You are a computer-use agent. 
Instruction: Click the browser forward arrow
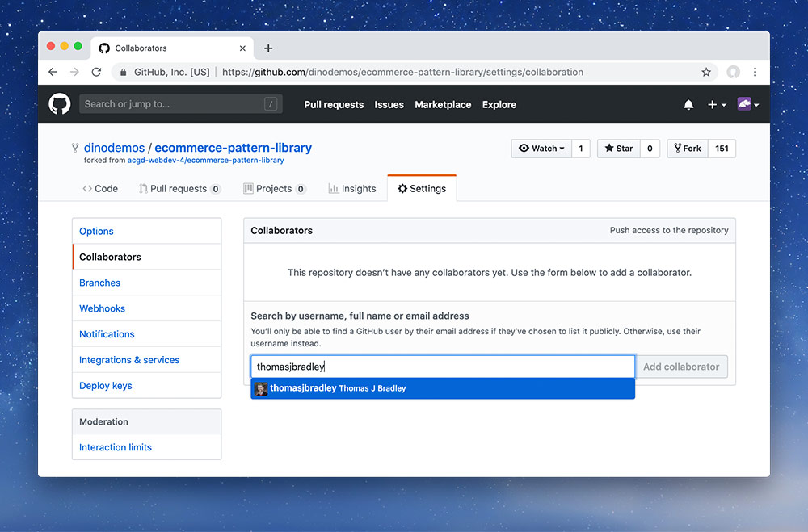pyautogui.click(x=74, y=72)
